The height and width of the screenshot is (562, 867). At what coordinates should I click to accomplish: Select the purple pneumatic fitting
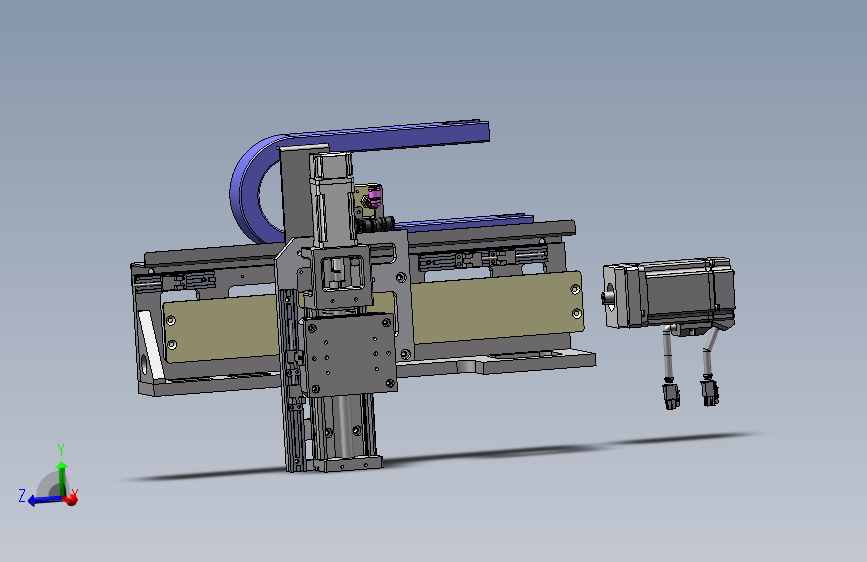[374, 195]
